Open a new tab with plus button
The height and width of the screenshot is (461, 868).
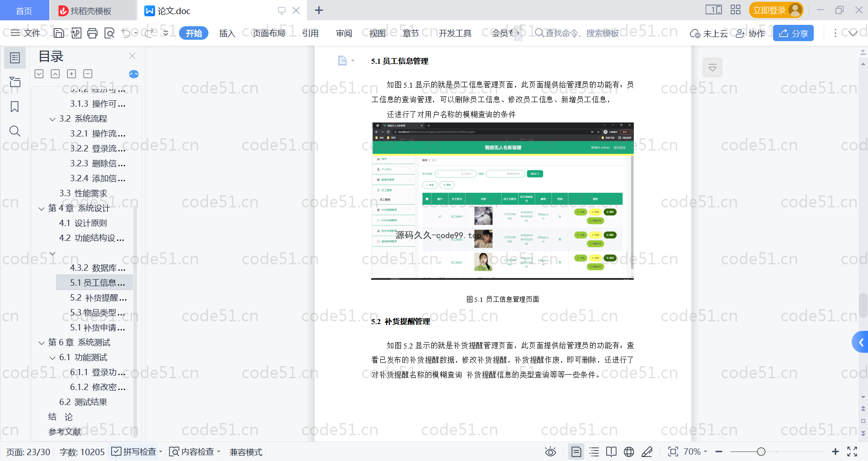coord(319,10)
